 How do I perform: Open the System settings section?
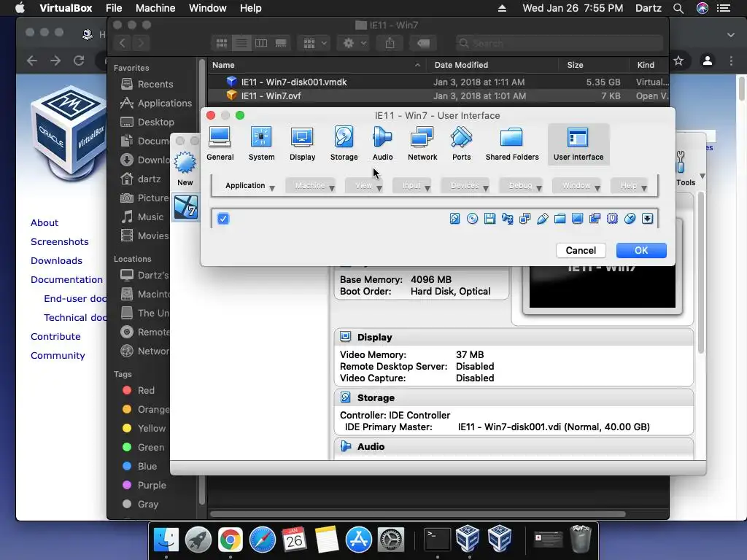[x=261, y=144]
